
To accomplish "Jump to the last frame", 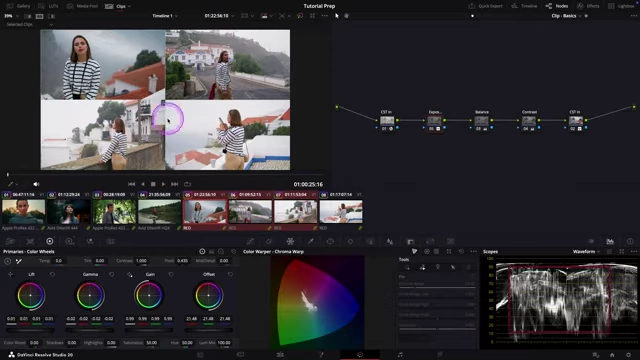I will point(174,184).
